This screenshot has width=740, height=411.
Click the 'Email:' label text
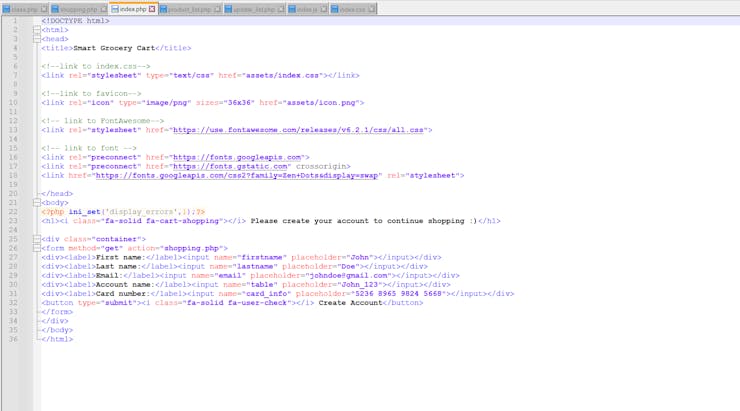(109, 275)
